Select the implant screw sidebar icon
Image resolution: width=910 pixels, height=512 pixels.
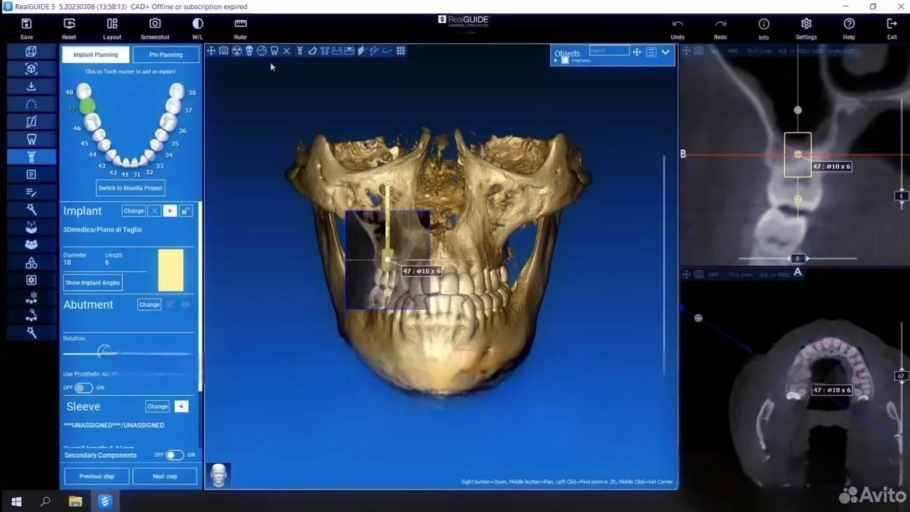pos(31,157)
